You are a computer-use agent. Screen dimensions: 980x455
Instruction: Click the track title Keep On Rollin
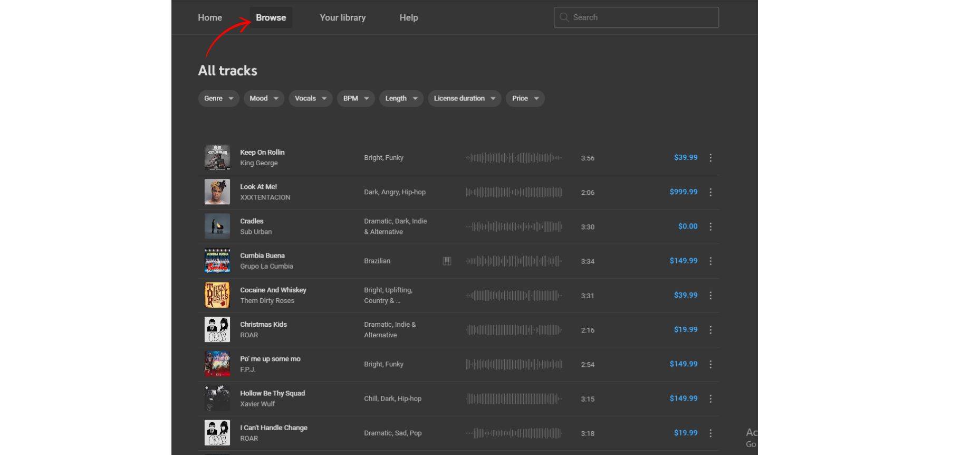262,153
